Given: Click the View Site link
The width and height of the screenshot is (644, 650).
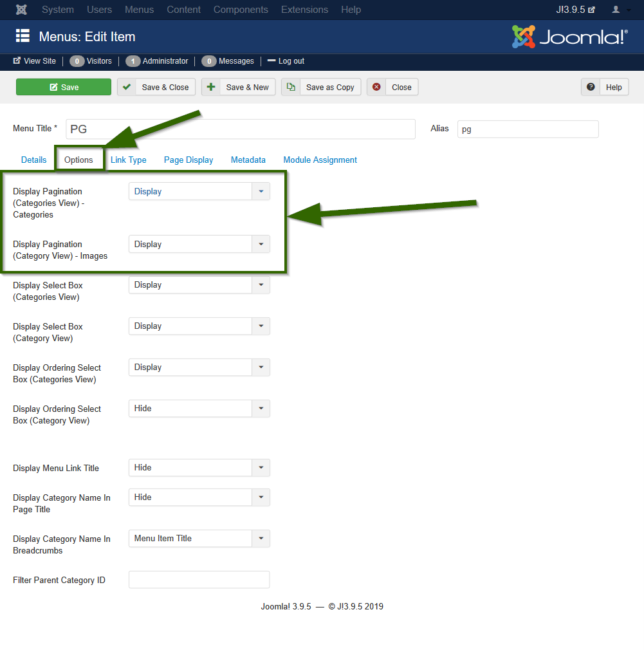Looking at the screenshot, I should pos(35,61).
